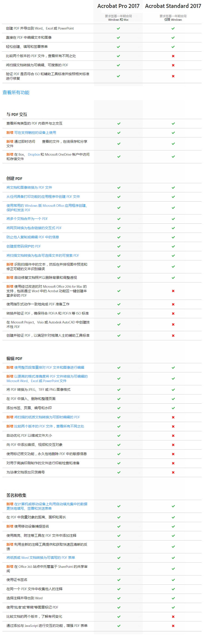Click Pro checkmark for 使用证书签名 row

click(x=119, y=580)
